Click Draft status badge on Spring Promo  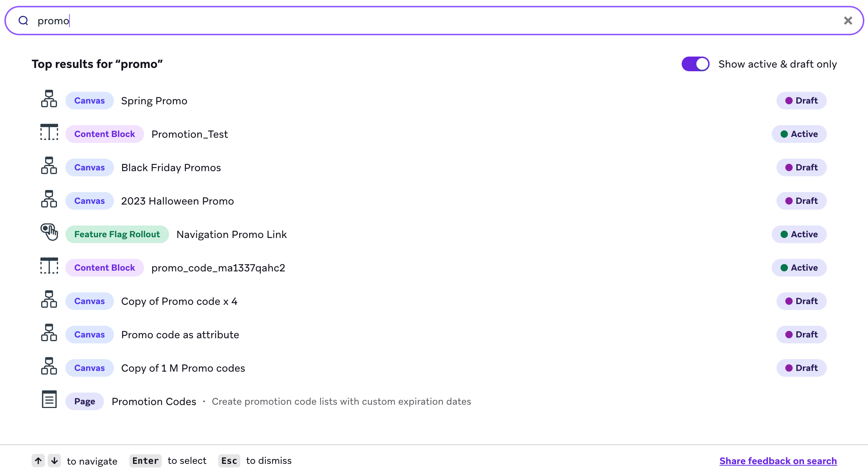coord(801,101)
